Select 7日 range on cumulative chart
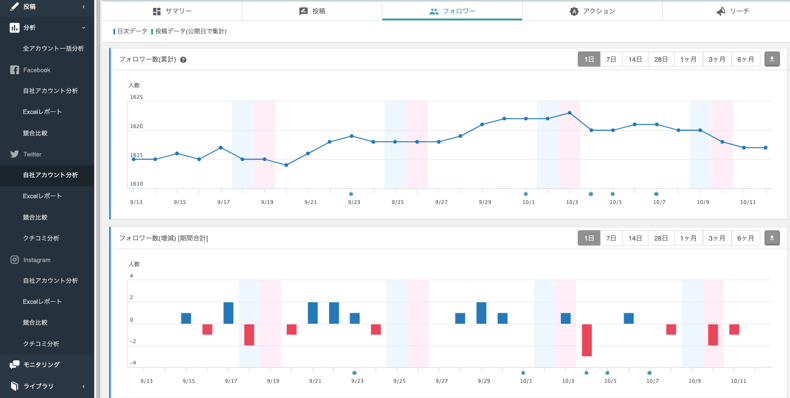 coord(611,59)
